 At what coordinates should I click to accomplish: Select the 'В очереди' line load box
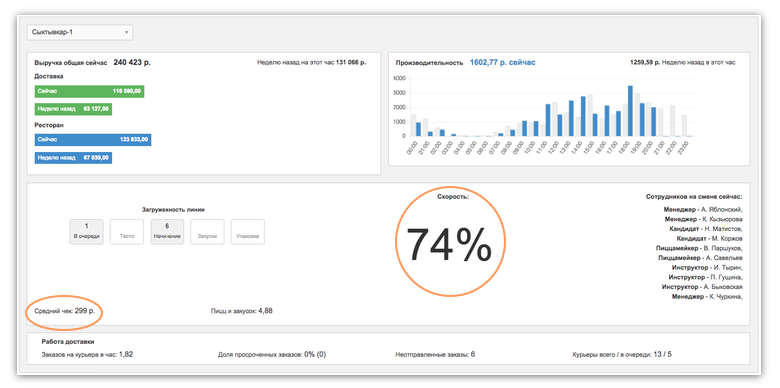point(87,232)
